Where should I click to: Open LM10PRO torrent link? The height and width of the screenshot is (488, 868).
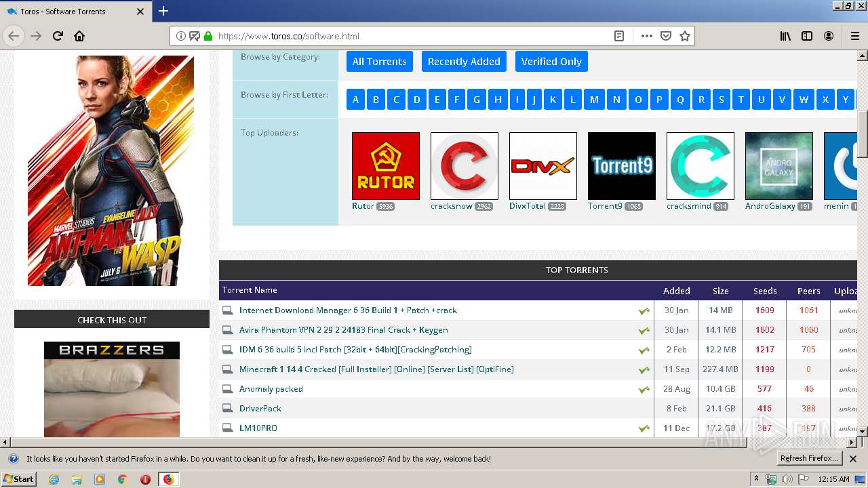(x=258, y=428)
